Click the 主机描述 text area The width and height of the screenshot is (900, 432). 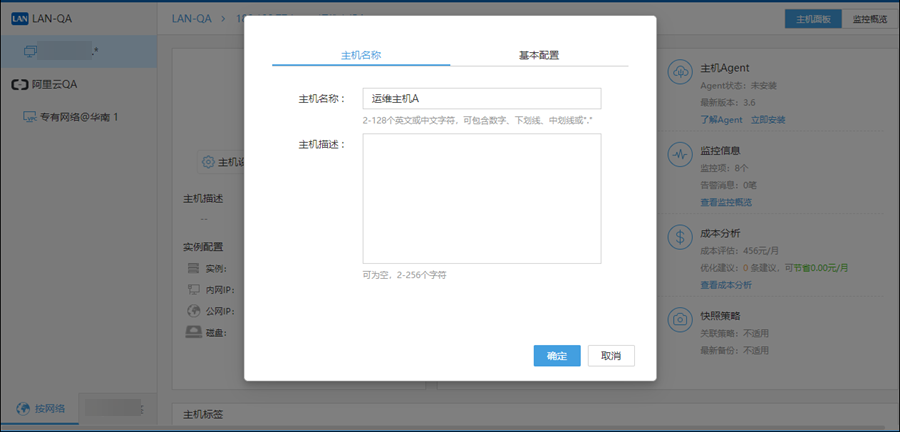pyautogui.click(x=481, y=198)
